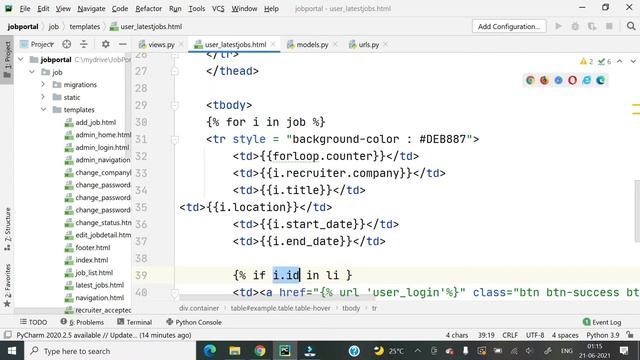Image resolution: width=640 pixels, height=360 pixels.
Task: Close the models.py tab
Action: (x=335, y=44)
